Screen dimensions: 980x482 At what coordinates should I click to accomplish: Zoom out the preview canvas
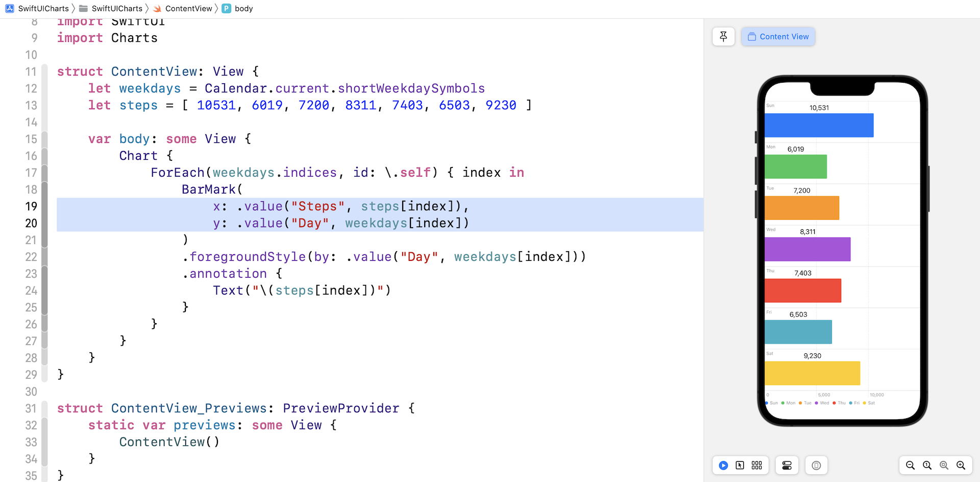[x=910, y=465]
